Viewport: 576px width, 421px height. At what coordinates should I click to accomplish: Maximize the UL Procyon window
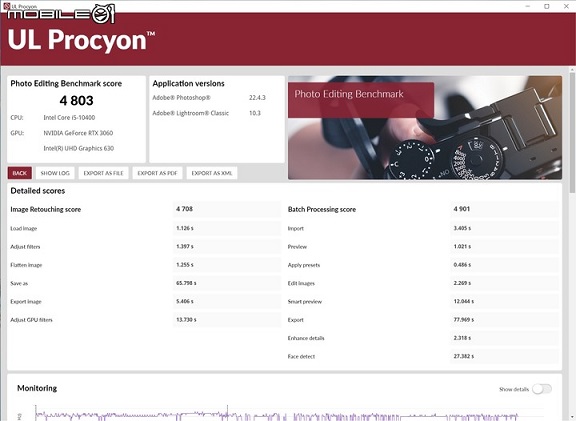pos(547,6)
